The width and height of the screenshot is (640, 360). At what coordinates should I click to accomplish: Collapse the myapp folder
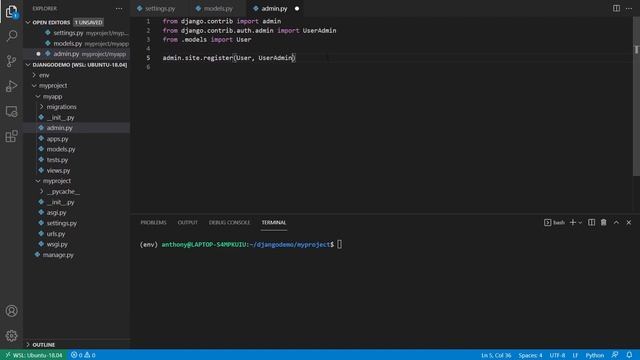[x=38, y=97]
